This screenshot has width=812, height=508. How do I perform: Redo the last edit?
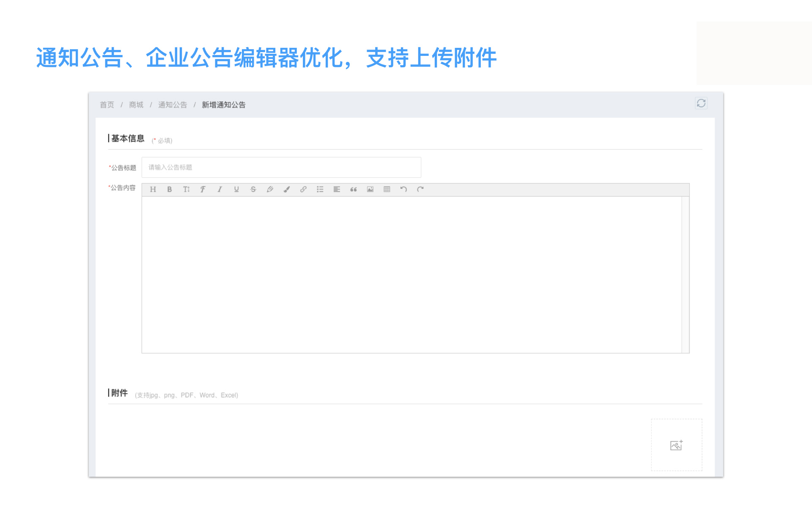coord(420,189)
